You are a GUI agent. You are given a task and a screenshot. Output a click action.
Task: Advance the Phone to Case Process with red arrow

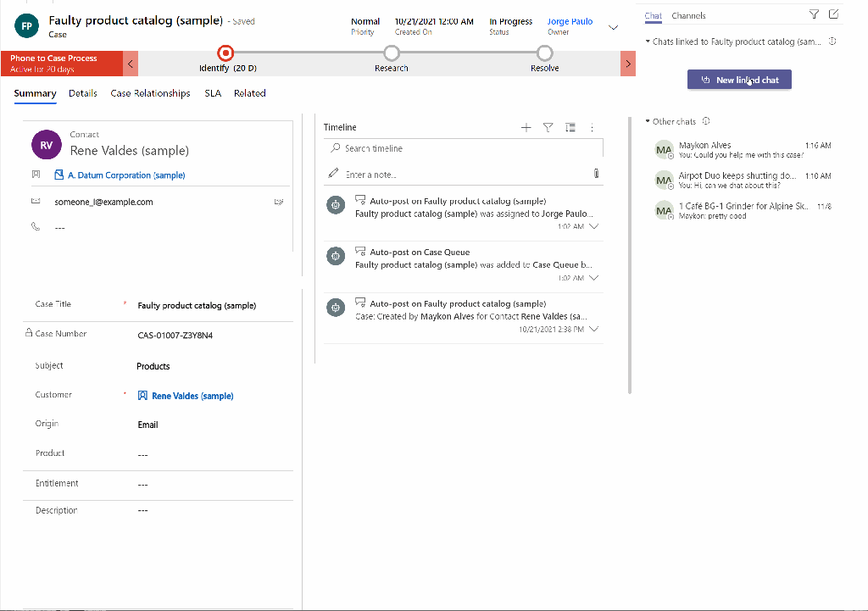[629, 63]
